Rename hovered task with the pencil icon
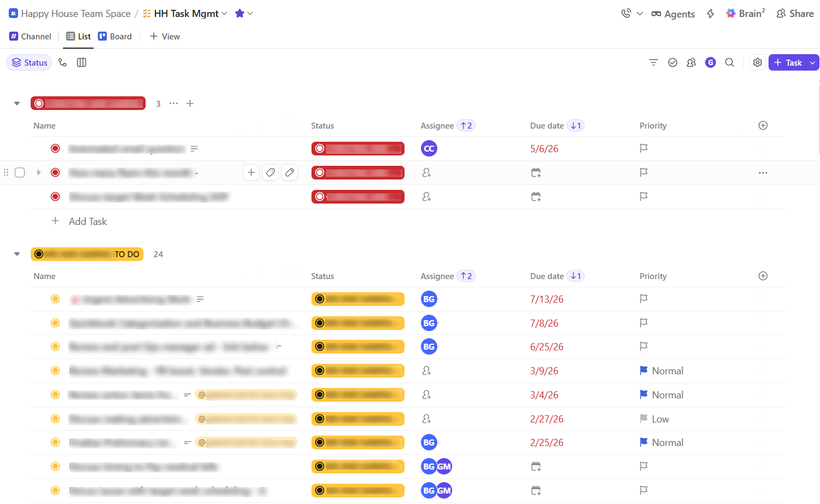This screenshot has width=820, height=504. [290, 172]
